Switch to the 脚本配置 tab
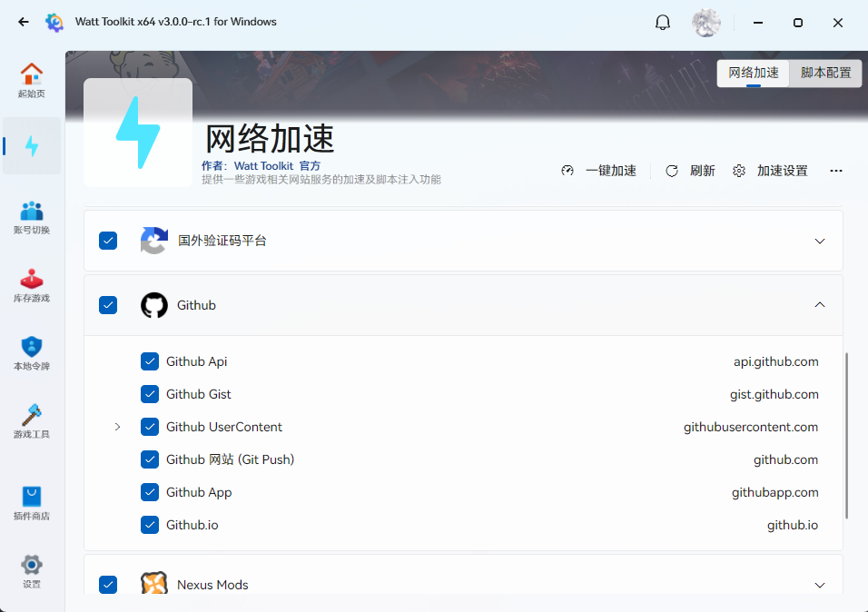This screenshot has width=868, height=612. click(825, 74)
